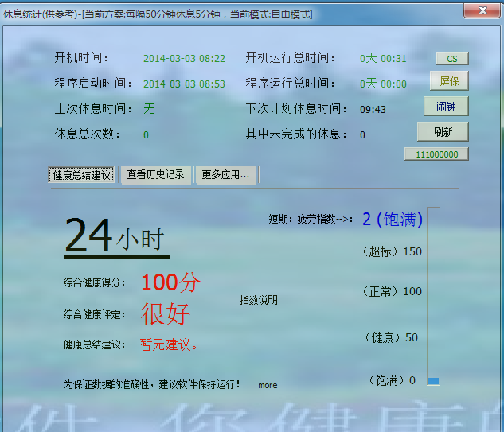Click the 为保证数据的准确性 notice text
This screenshot has height=432, width=504.
(x=151, y=384)
